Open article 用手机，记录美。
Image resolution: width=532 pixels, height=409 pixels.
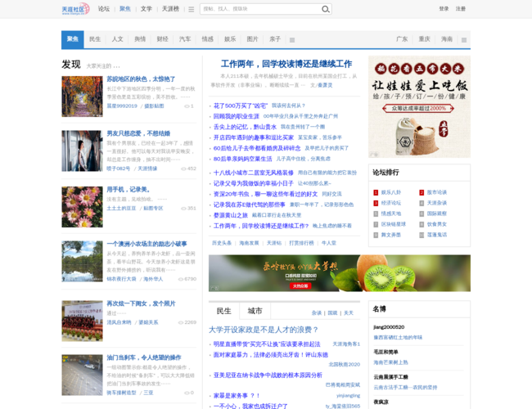(x=128, y=190)
